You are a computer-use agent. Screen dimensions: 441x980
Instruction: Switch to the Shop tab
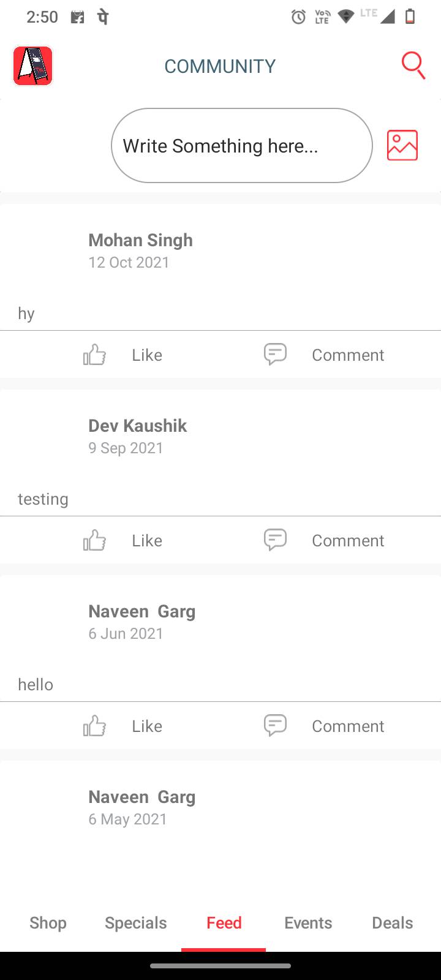[48, 923]
